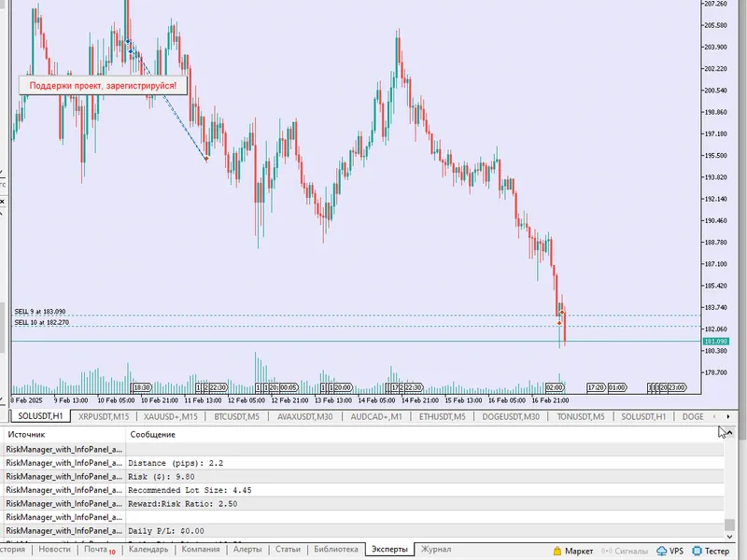Select log row Risk ($): 9.80

click(364, 477)
